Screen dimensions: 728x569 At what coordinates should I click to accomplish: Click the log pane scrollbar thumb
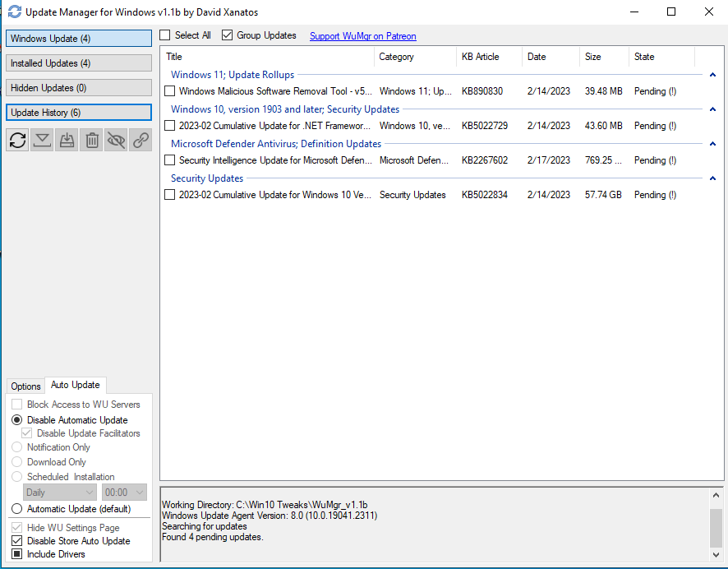(716, 528)
